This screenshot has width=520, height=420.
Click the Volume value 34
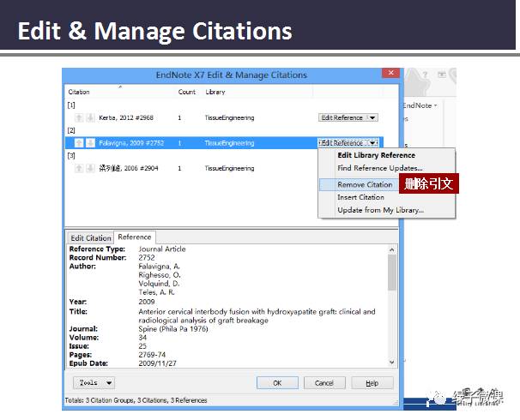[142, 338]
